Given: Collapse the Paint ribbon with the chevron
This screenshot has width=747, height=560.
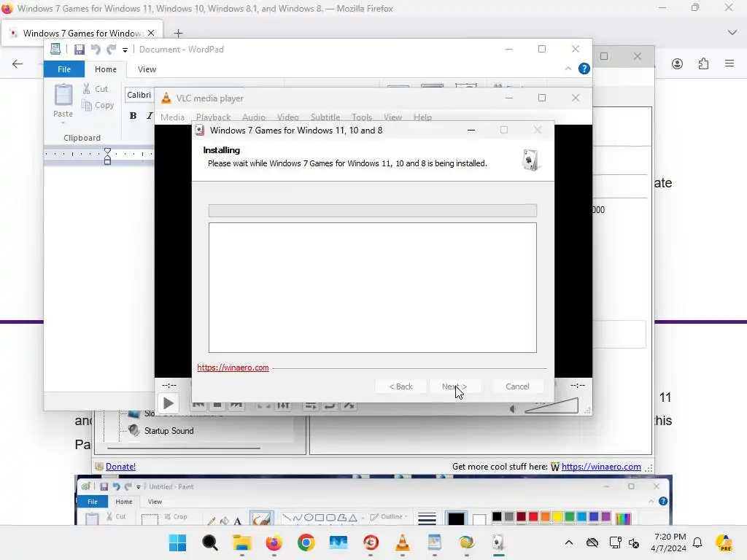Looking at the screenshot, I should [651, 502].
